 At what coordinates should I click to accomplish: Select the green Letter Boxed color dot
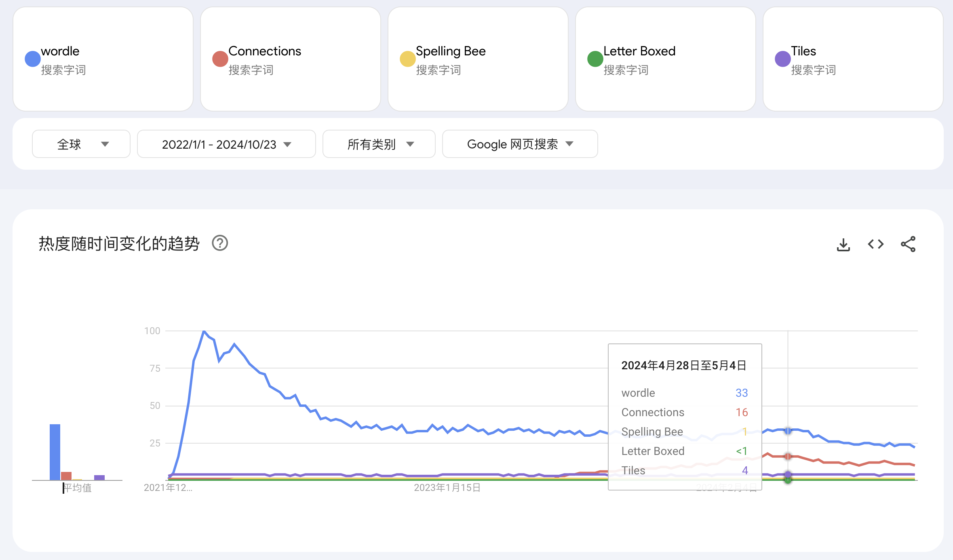(x=595, y=59)
